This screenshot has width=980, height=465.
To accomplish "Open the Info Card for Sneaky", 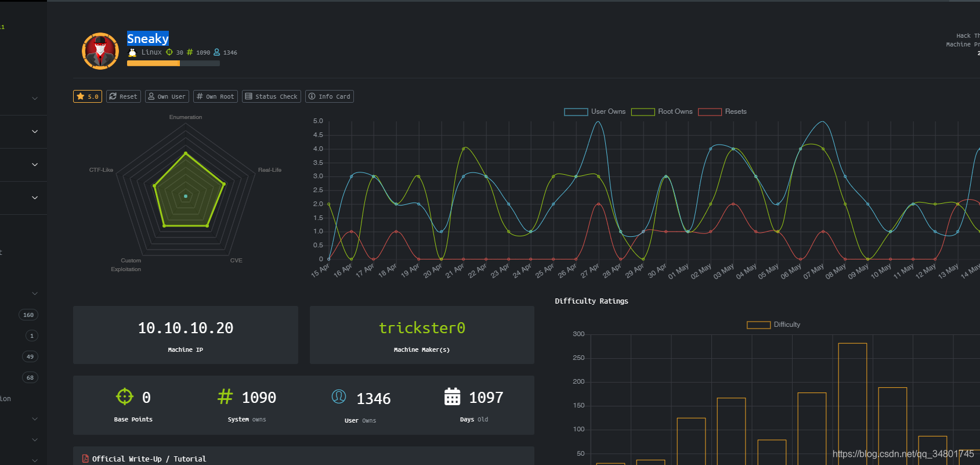I will pos(330,96).
